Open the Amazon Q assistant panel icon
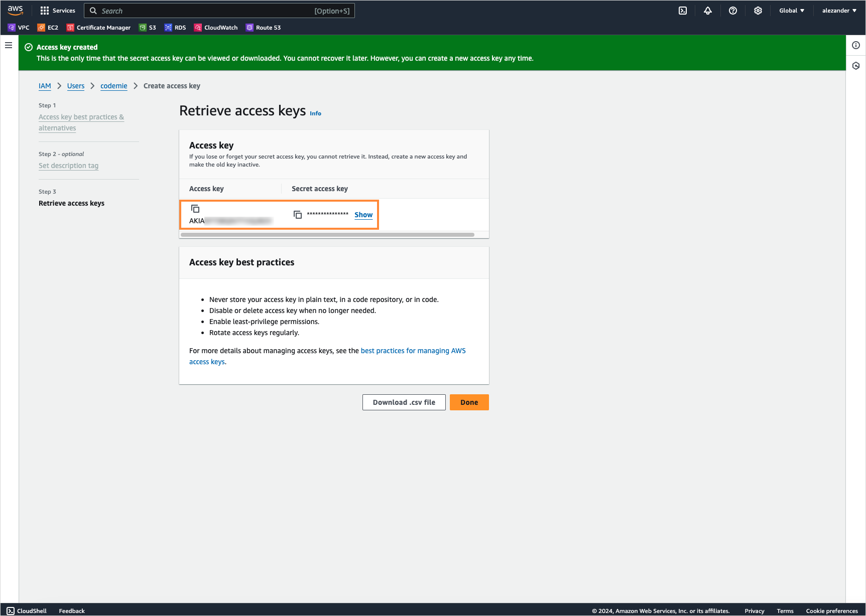 point(856,66)
